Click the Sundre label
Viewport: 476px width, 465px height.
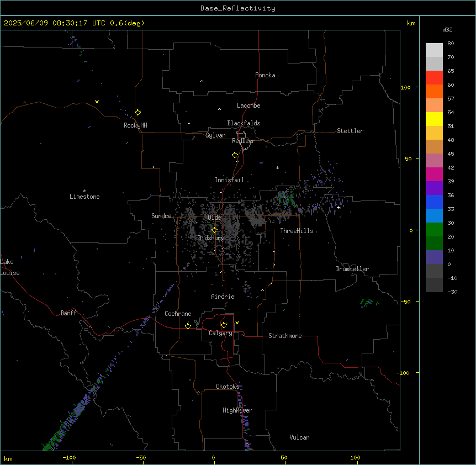[161, 216]
